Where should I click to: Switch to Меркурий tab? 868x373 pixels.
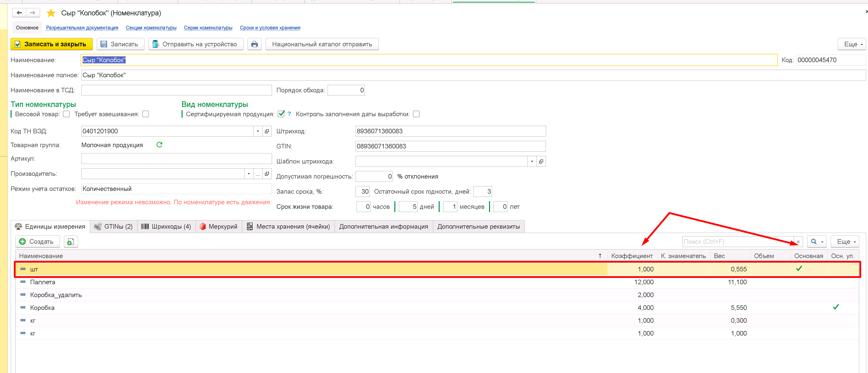point(219,227)
